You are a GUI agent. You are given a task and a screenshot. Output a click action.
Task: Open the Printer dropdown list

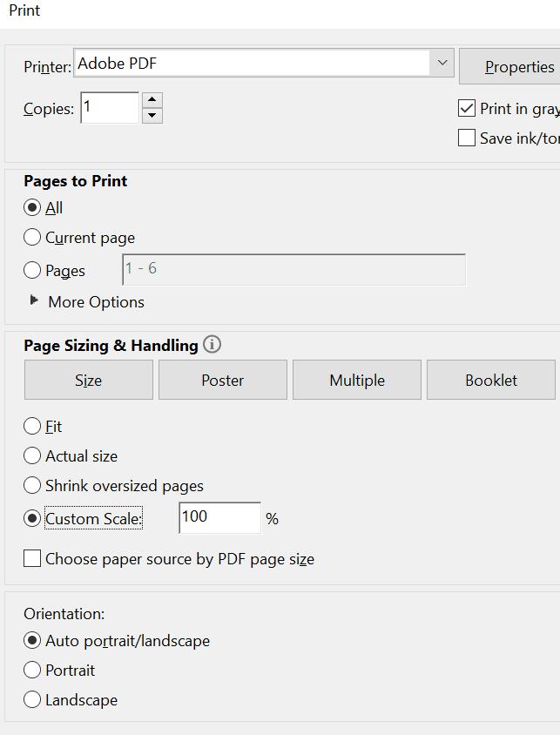[x=442, y=63]
